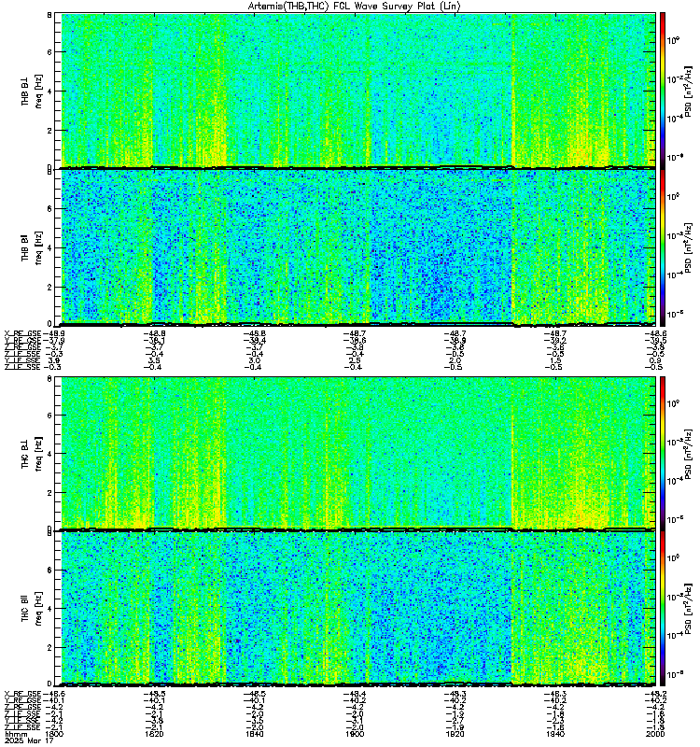The width and height of the screenshot is (700, 747).
Task: Click the PSD [nT²/Hz] label beside THC B⊥ panel
Action: (x=688, y=453)
